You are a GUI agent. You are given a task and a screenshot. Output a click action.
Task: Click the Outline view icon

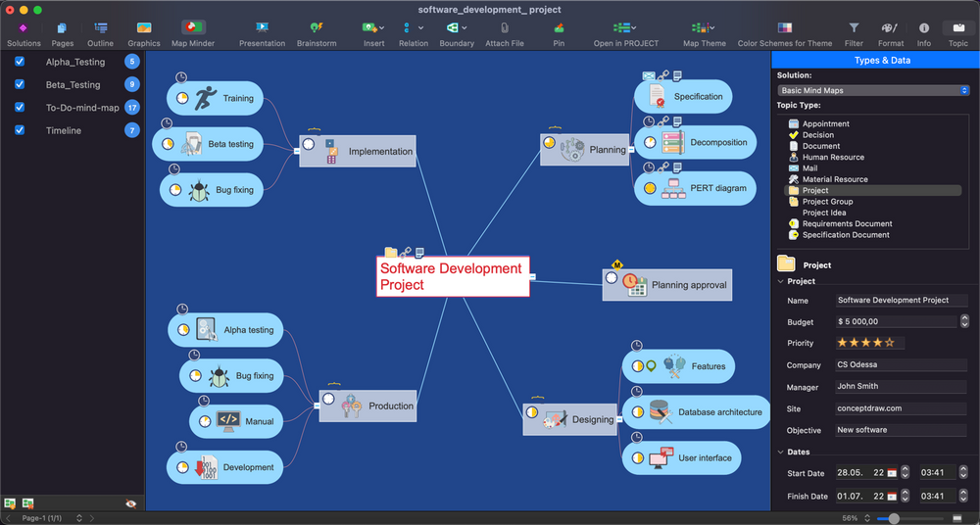click(101, 28)
